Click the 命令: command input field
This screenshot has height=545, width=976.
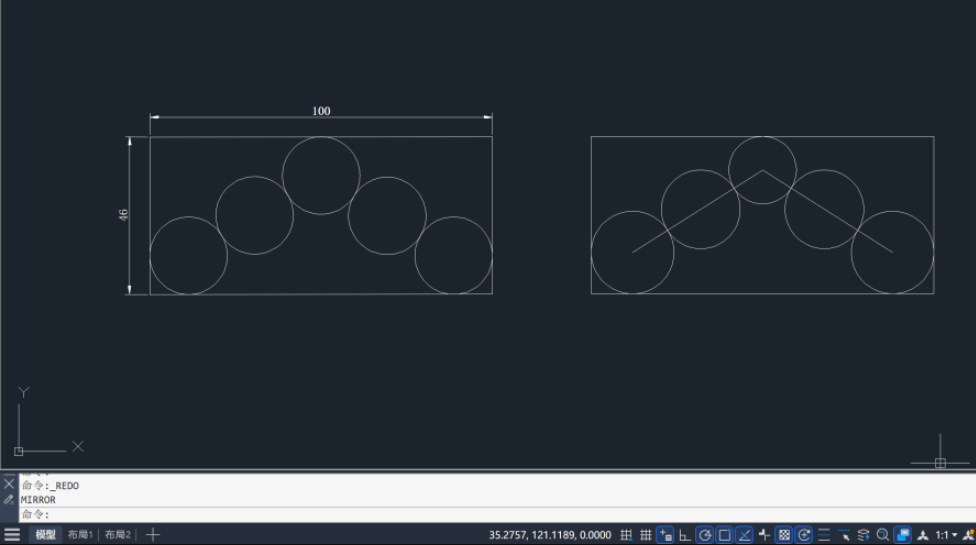click(498, 515)
